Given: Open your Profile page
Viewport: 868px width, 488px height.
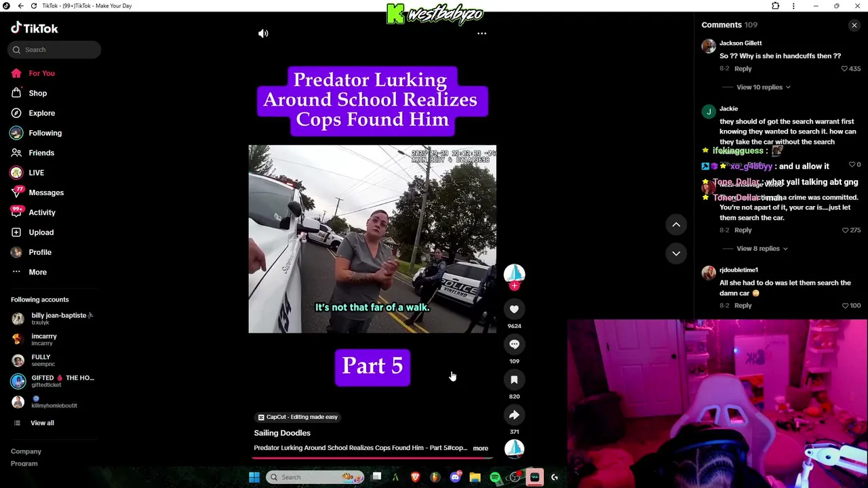Looking at the screenshot, I should [x=31, y=252].
